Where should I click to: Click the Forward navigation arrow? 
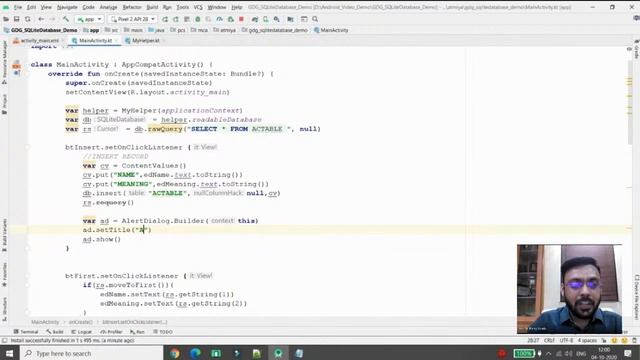tap(52, 19)
